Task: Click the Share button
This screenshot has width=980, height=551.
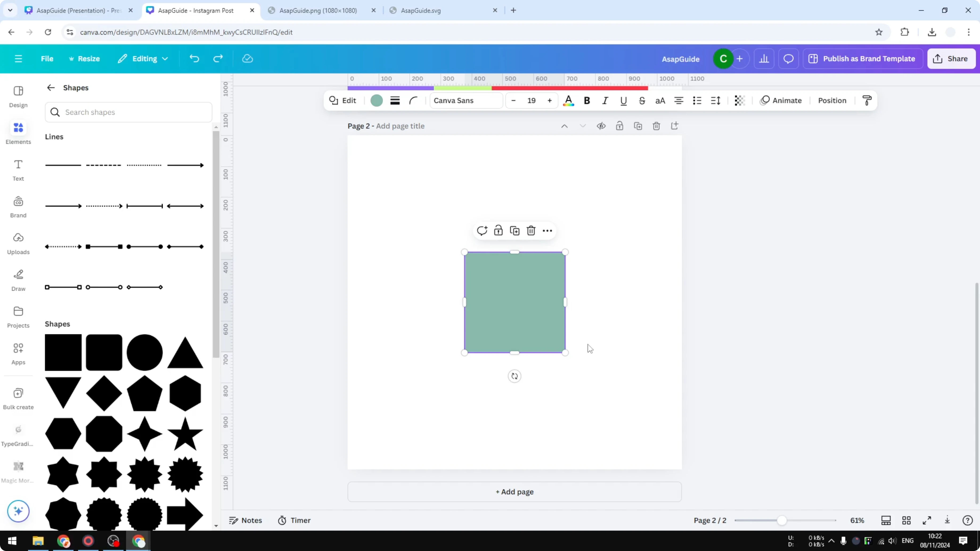Action: pyautogui.click(x=952, y=58)
